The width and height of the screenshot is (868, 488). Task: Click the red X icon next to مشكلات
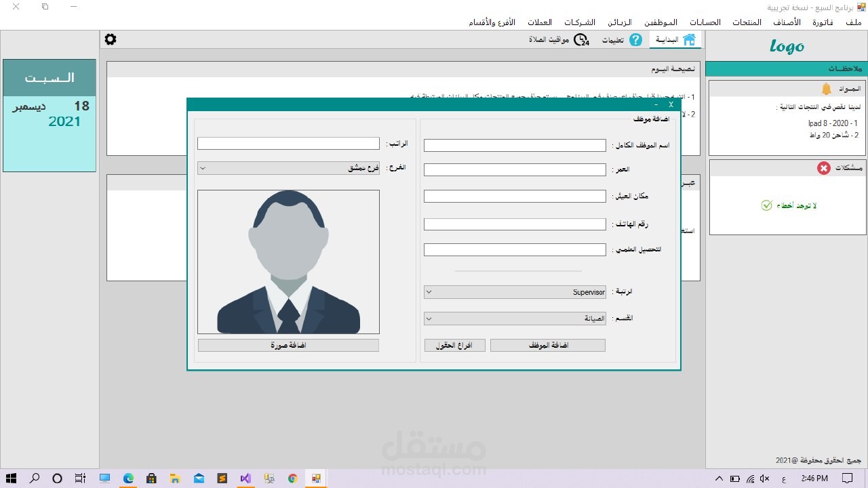click(x=824, y=168)
